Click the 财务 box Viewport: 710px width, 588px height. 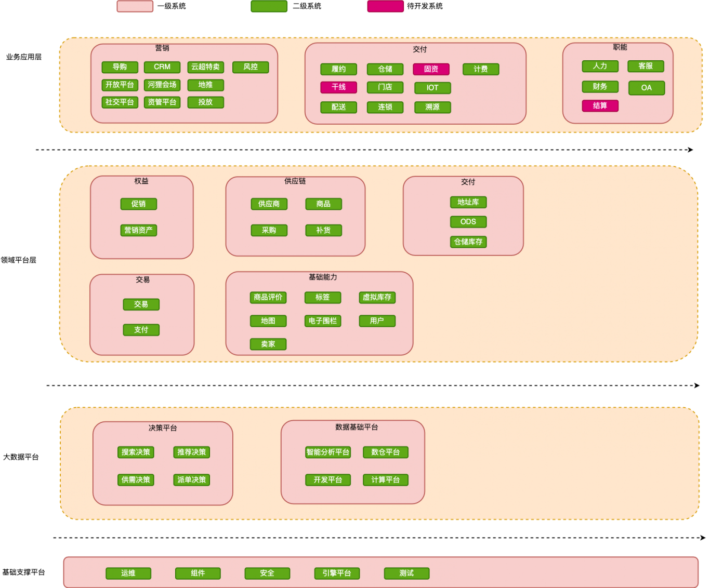(600, 87)
